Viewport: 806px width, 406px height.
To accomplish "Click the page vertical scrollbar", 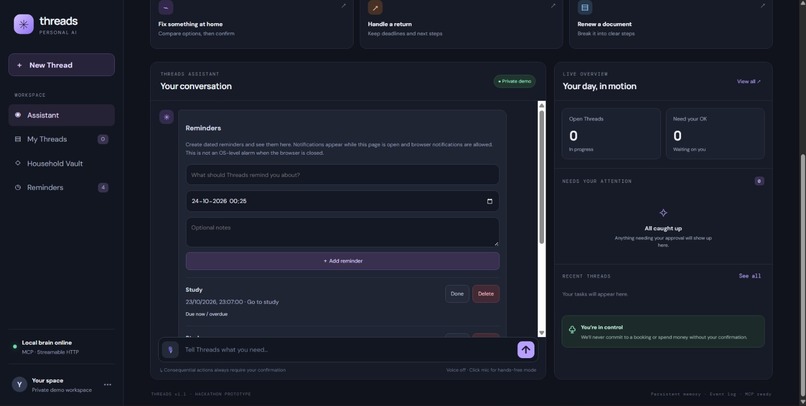I will point(802,275).
